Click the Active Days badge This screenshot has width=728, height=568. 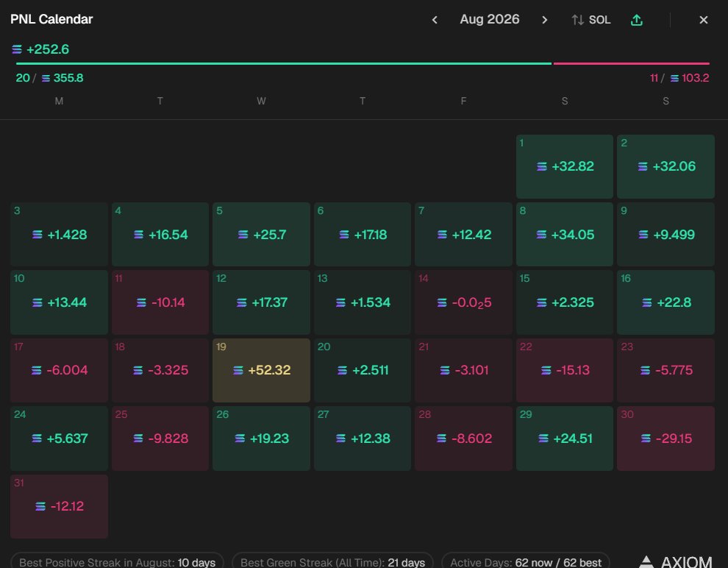(526, 561)
